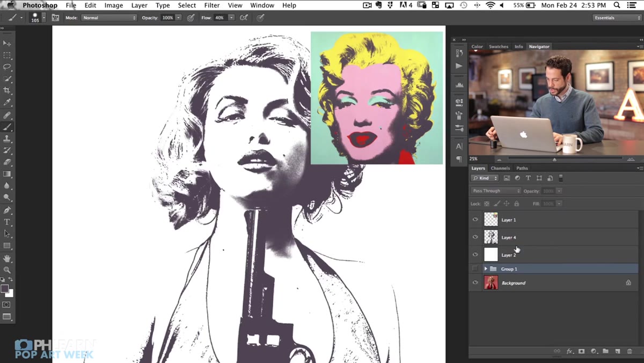Select the Crop tool
Image resolution: width=644 pixels, height=363 pixels.
[x=7, y=91]
